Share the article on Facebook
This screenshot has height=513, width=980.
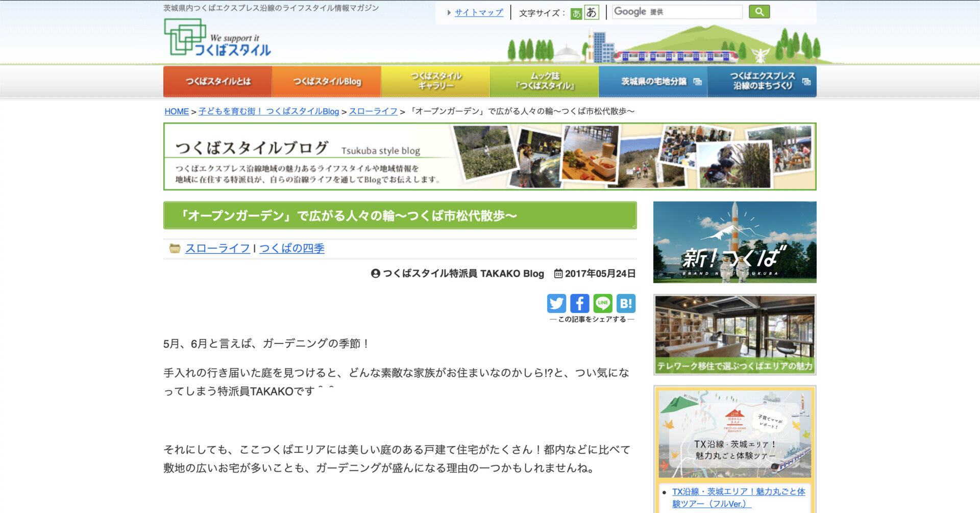tap(579, 303)
